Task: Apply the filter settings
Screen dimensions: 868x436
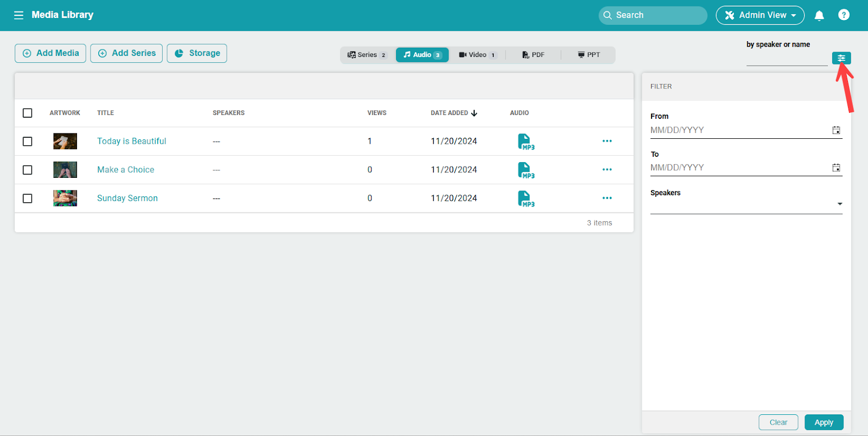Action: pos(824,422)
